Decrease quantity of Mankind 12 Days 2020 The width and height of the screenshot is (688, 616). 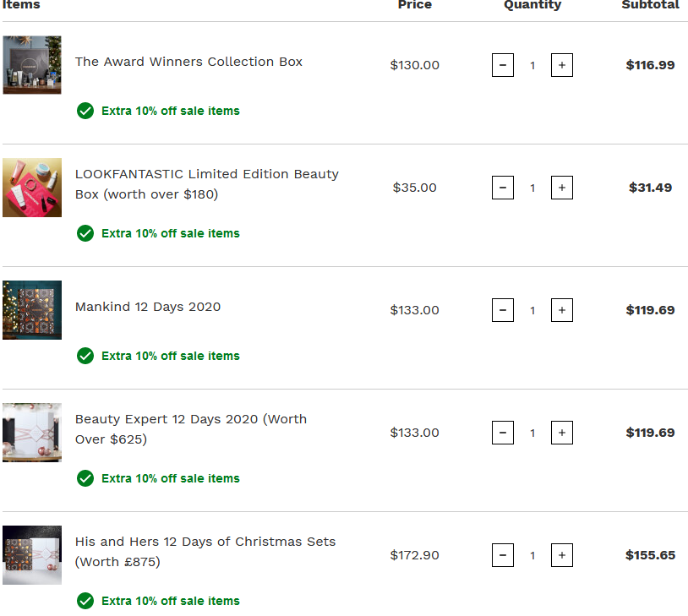pyautogui.click(x=503, y=310)
